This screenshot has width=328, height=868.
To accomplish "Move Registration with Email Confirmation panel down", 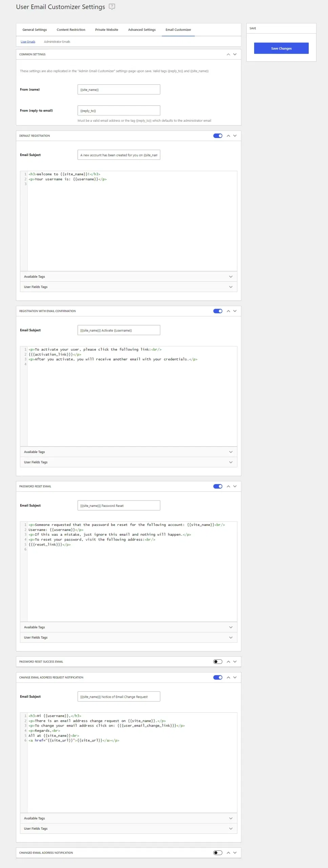I will point(235,311).
